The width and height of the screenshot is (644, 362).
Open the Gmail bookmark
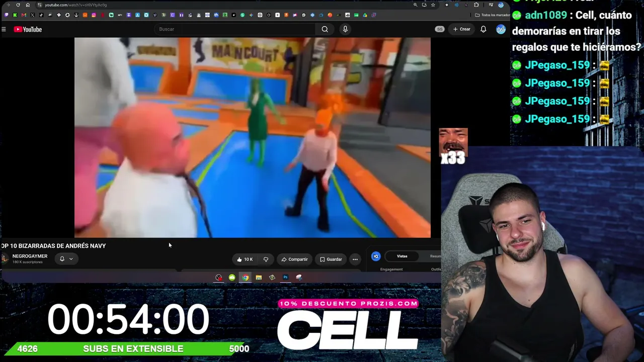point(24,15)
